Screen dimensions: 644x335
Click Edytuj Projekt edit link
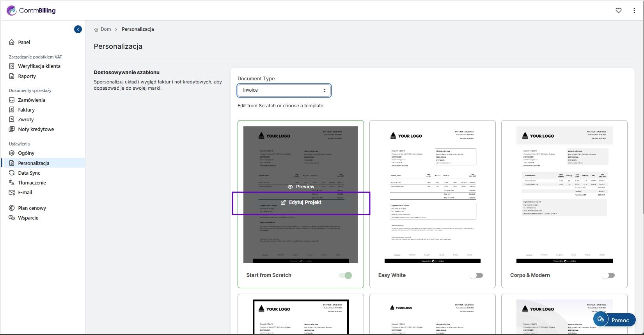(x=301, y=202)
